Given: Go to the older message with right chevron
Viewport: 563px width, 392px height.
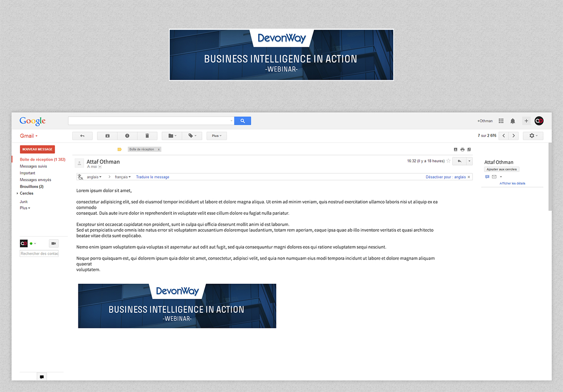Looking at the screenshot, I should [x=514, y=136].
